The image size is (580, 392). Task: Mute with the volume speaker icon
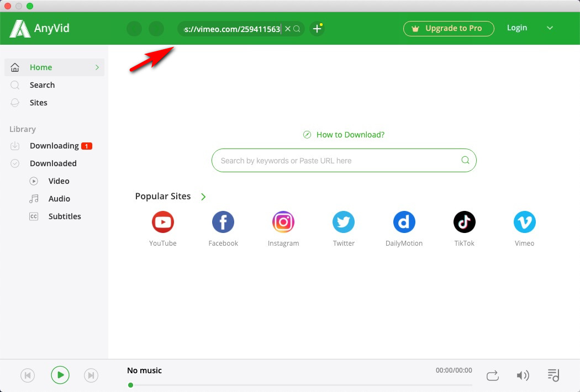pos(523,376)
